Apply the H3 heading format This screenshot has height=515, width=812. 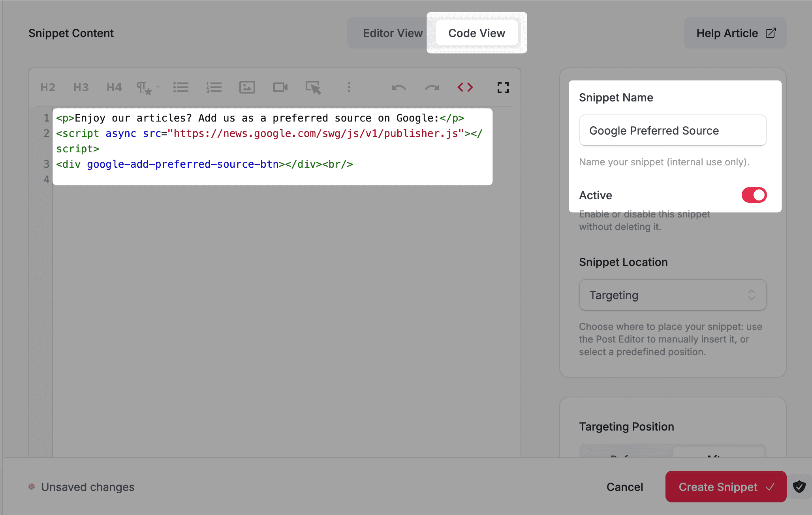pos(81,87)
